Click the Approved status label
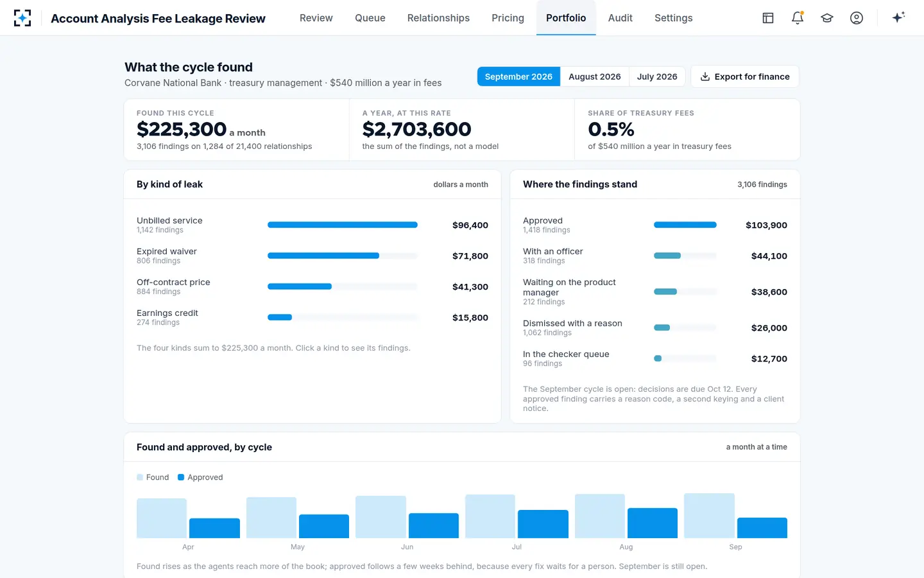Image resolution: width=924 pixels, height=578 pixels. click(x=543, y=220)
